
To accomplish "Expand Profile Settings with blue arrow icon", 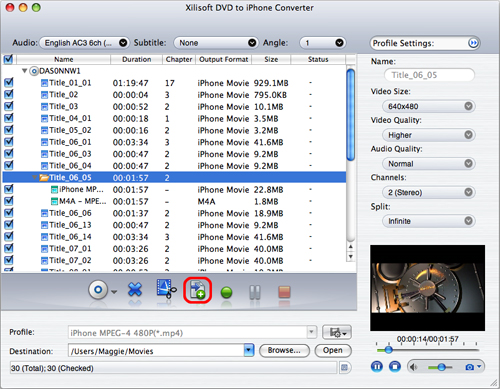I will click(473, 43).
